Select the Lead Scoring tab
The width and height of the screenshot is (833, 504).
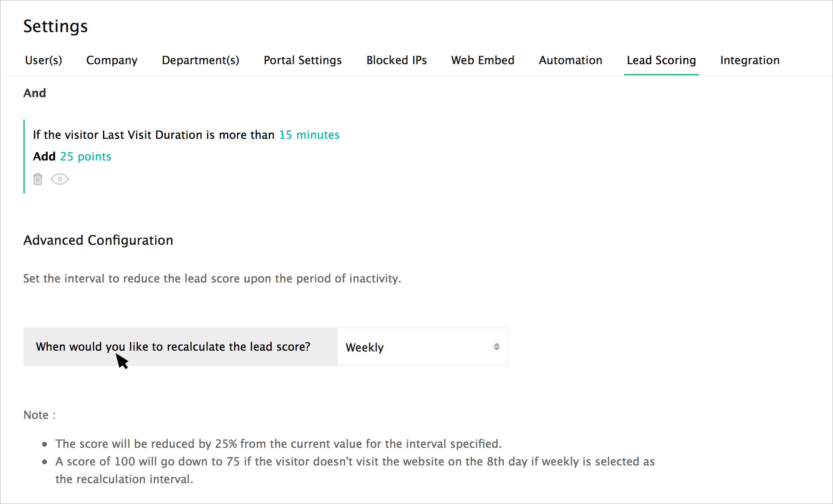tap(661, 60)
